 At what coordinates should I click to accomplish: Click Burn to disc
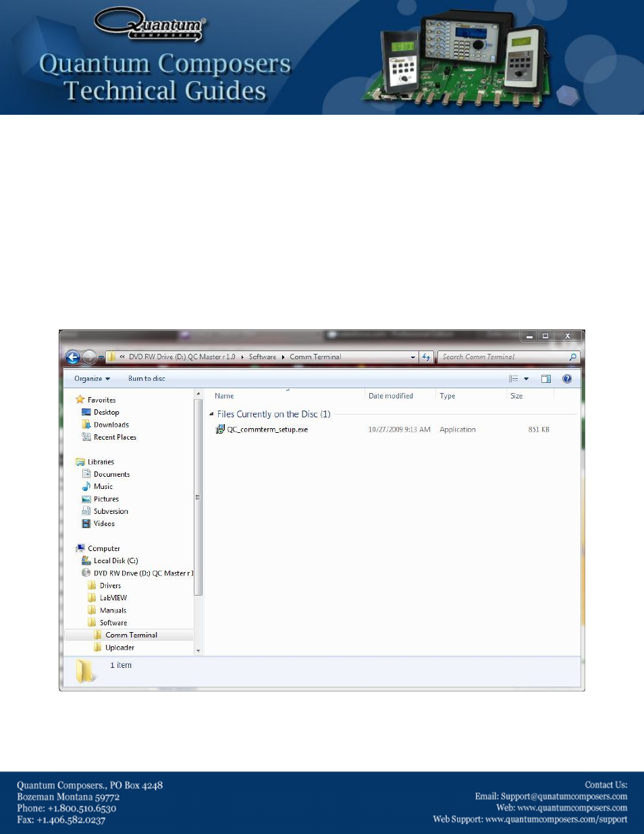tap(146, 379)
